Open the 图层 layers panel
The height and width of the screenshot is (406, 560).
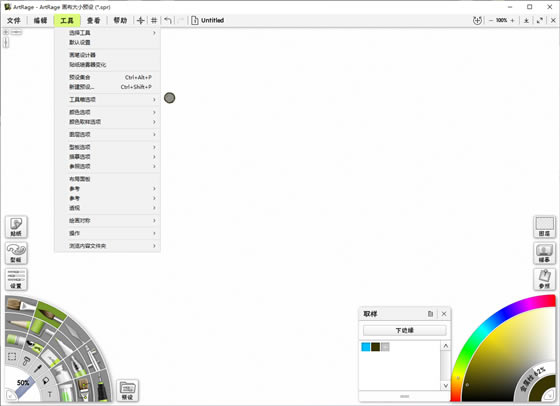click(544, 227)
